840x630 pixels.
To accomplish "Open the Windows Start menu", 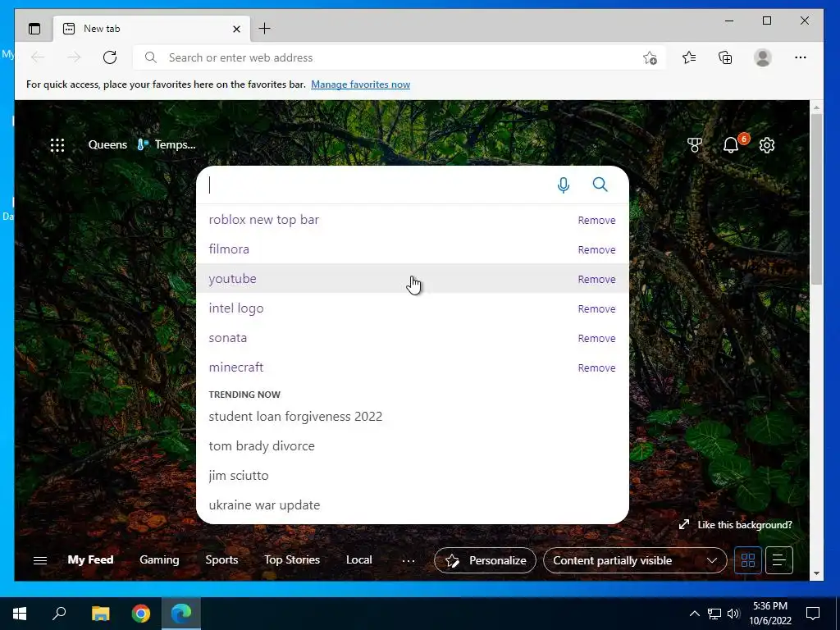I will tap(20, 614).
